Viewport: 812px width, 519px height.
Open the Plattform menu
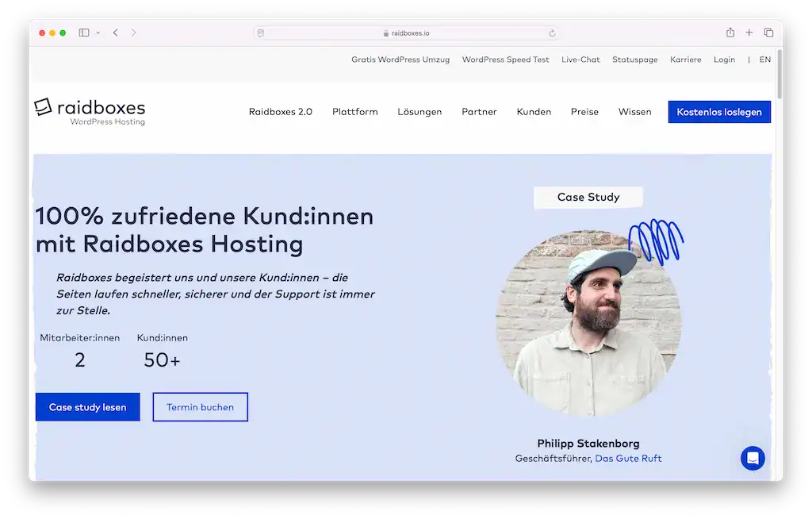click(x=354, y=112)
